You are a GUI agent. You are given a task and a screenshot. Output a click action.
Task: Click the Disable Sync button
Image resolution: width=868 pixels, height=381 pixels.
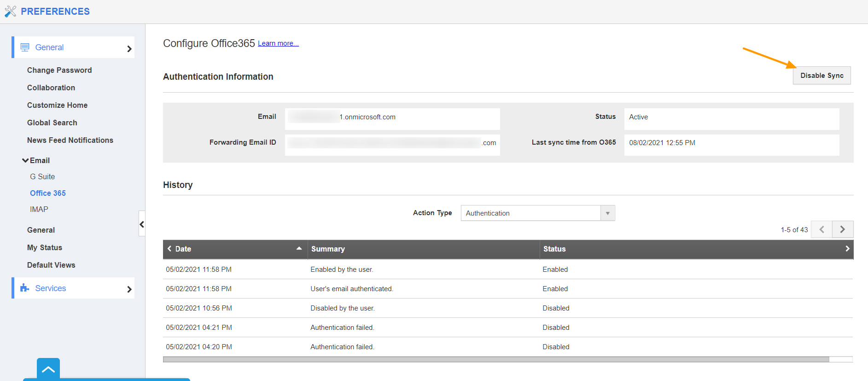(822, 76)
